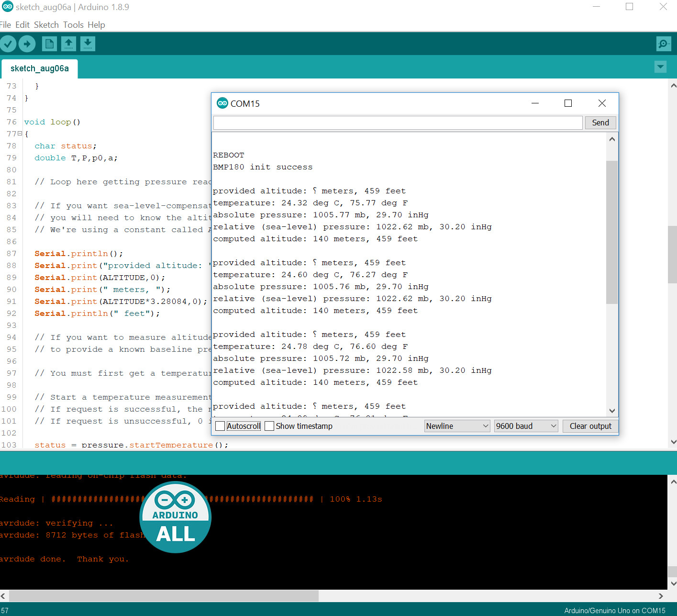
Task: Open the Help menu
Action: pyautogui.click(x=96, y=25)
